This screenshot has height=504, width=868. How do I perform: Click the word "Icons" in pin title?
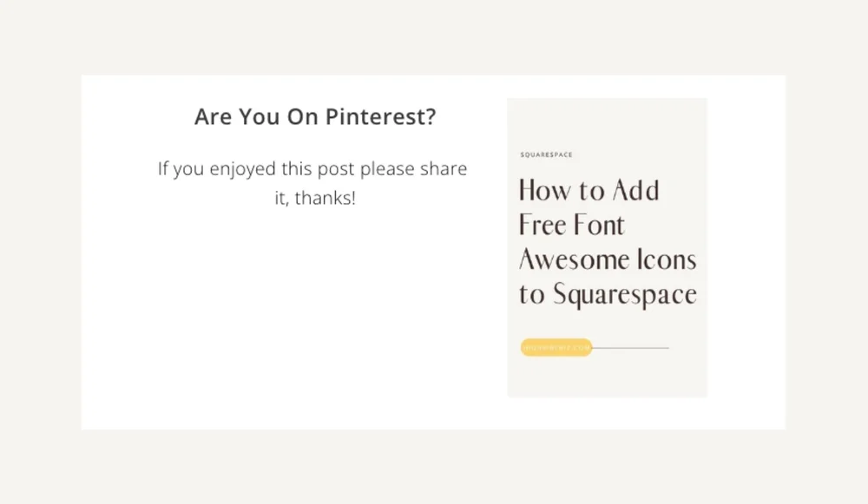click(667, 259)
